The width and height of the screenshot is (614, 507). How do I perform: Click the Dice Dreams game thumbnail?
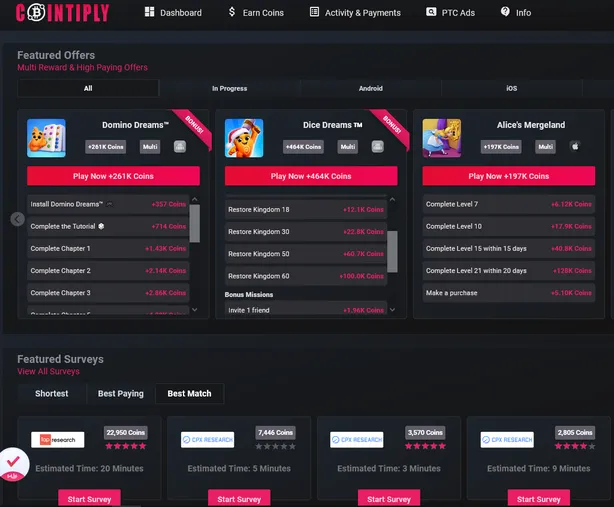pyautogui.click(x=244, y=138)
